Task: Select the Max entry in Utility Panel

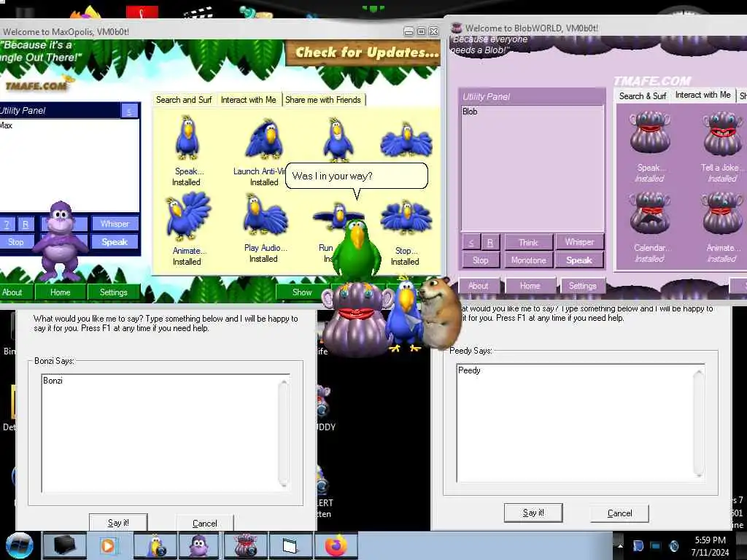Action: click(x=6, y=125)
